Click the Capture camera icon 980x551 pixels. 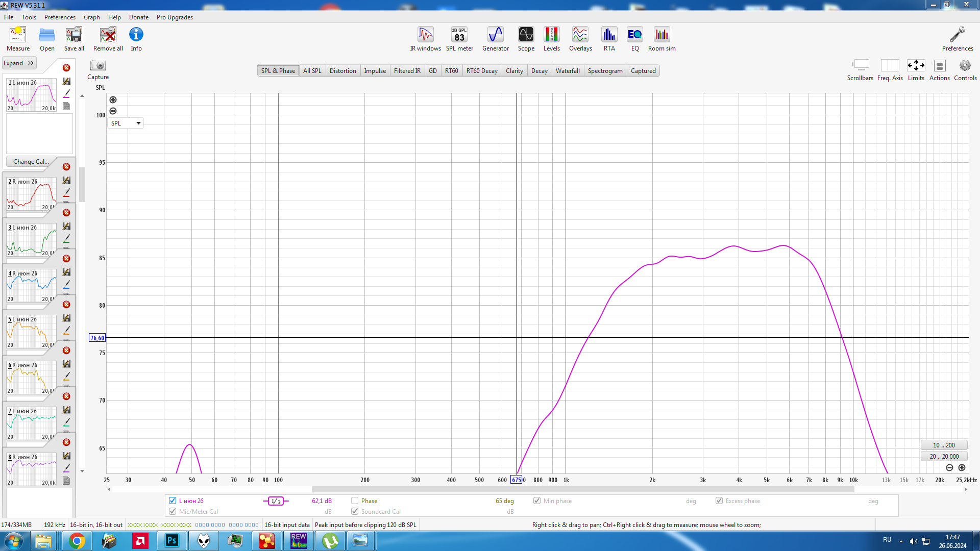pyautogui.click(x=97, y=66)
